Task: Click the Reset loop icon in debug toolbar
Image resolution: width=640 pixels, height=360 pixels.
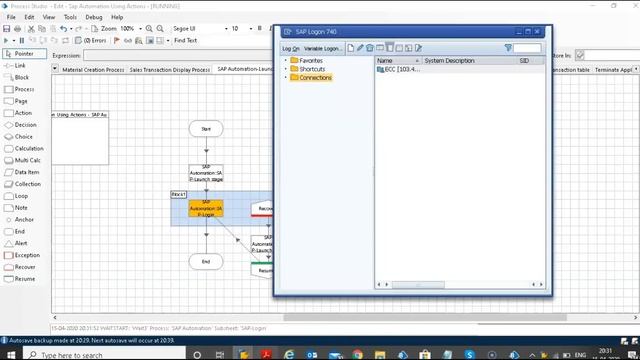Action: [x=65, y=40]
